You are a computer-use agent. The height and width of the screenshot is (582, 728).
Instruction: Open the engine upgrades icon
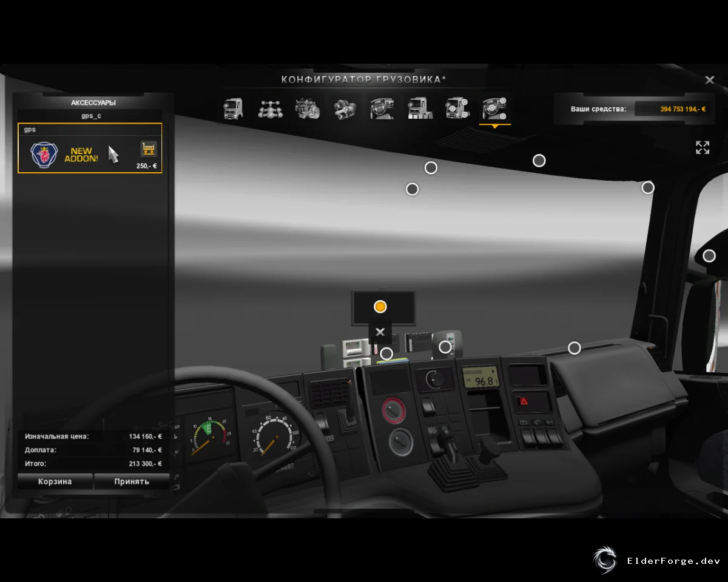(308, 109)
